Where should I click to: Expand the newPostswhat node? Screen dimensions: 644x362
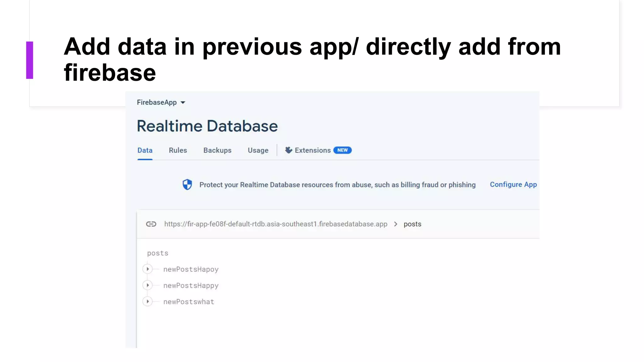tap(147, 302)
